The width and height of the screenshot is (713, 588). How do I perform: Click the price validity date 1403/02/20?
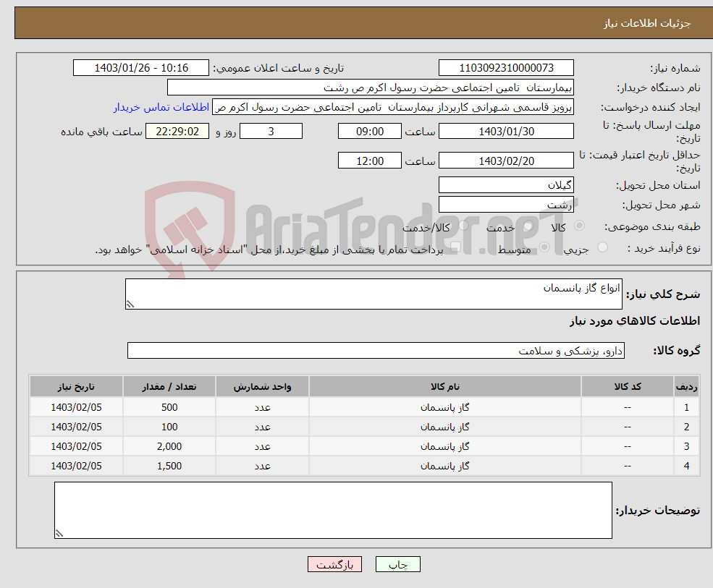point(506,161)
